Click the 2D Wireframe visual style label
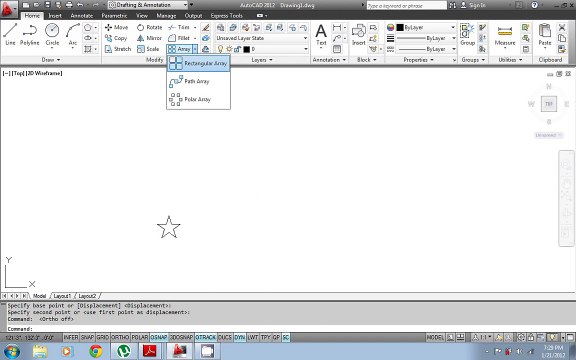Screen dimensions: 576x360 click(44, 73)
